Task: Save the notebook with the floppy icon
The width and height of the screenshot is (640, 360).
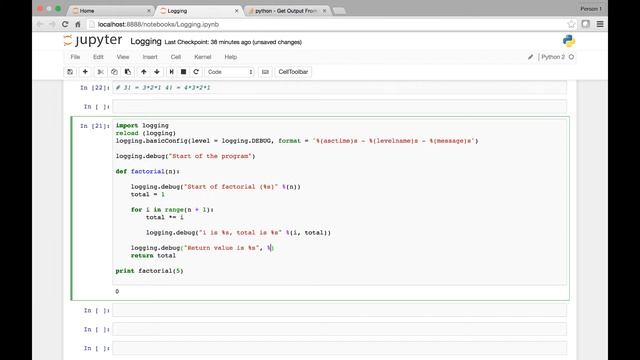Action: tap(70, 72)
